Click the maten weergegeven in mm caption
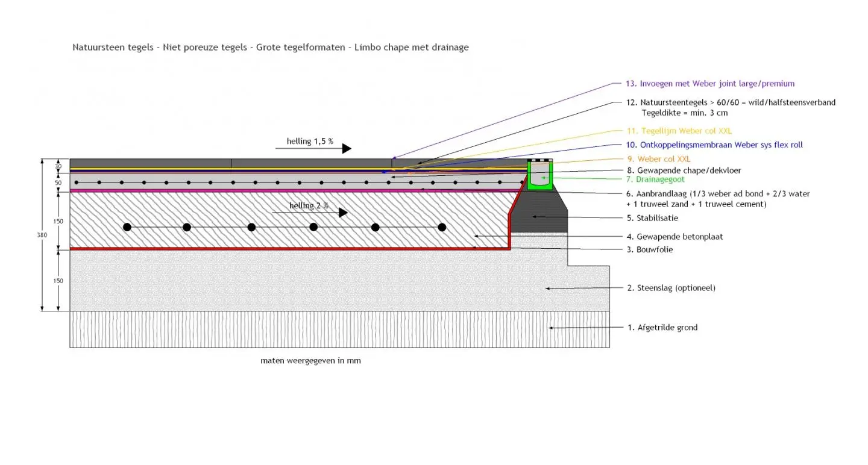868x465 pixels. [x=310, y=361]
